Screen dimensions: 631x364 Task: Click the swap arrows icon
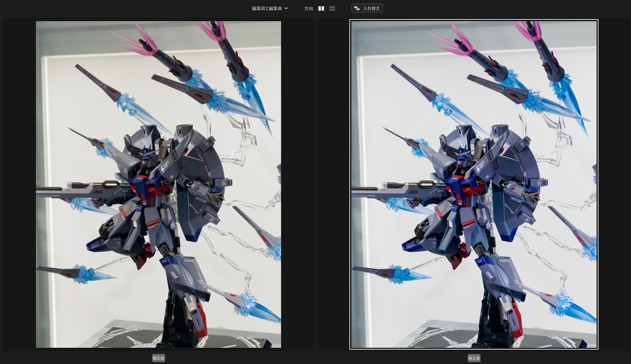click(357, 8)
